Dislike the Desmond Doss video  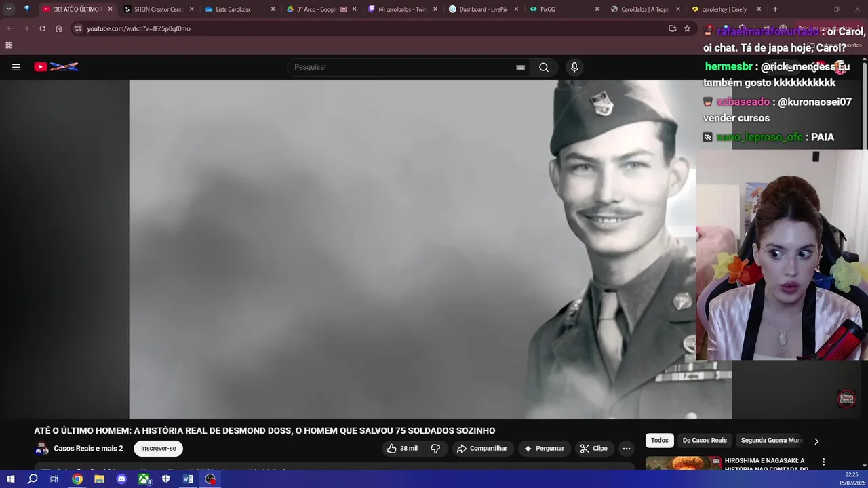pyautogui.click(x=435, y=449)
